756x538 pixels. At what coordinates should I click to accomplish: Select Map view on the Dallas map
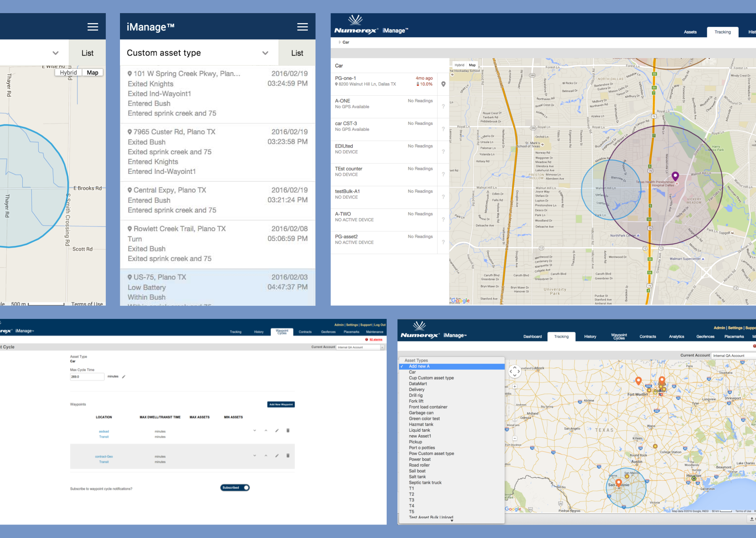[x=472, y=65]
